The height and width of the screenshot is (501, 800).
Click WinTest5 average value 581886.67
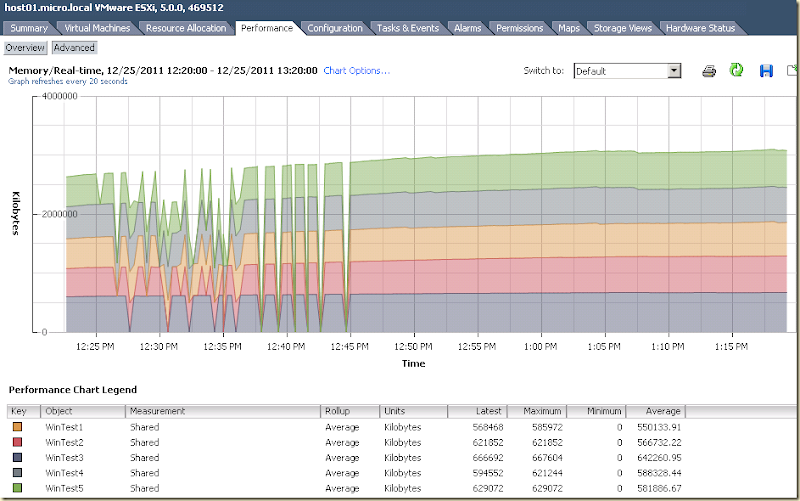(659, 488)
